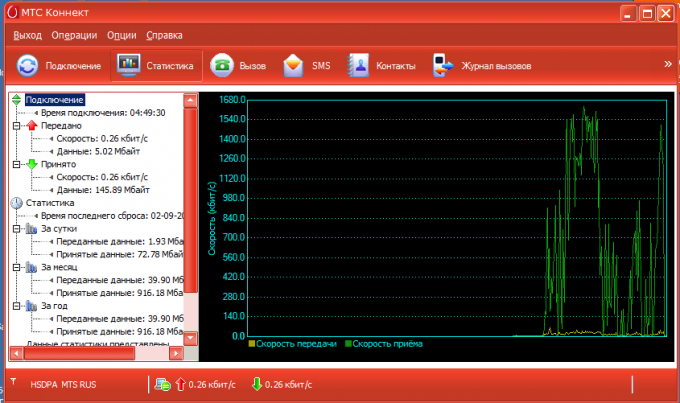Screen dimensions: 680x403
Task: Open the Выход menu
Action: (x=27, y=36)
